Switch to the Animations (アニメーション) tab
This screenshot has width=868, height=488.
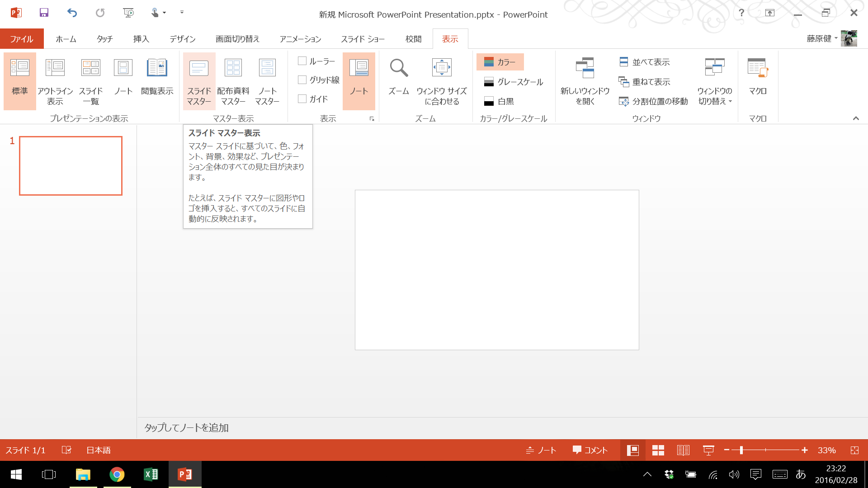coord(300,39)
